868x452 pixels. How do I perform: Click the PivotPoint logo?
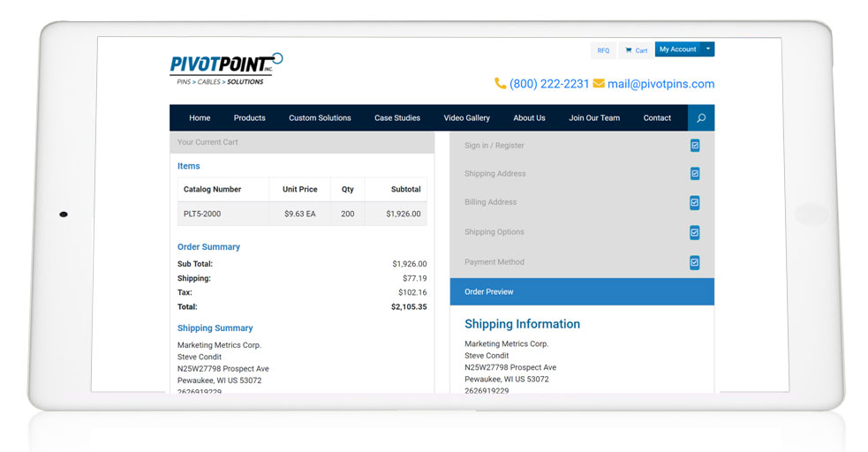click(226, 69)
